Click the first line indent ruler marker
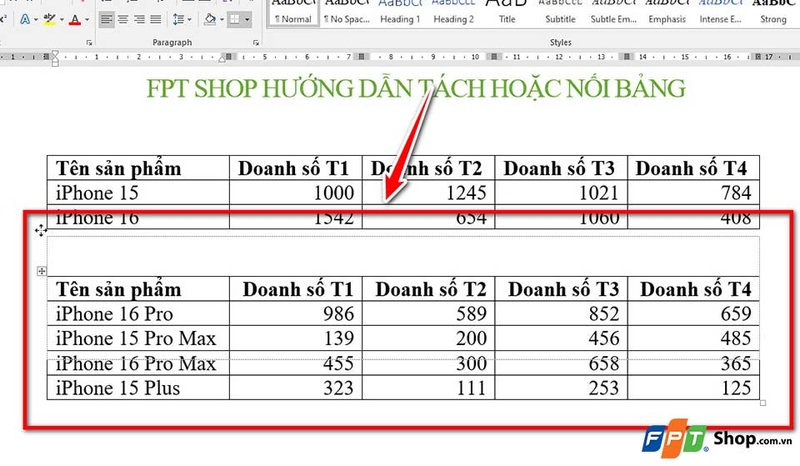Screen dimensions: 800x466 [55, 54]
